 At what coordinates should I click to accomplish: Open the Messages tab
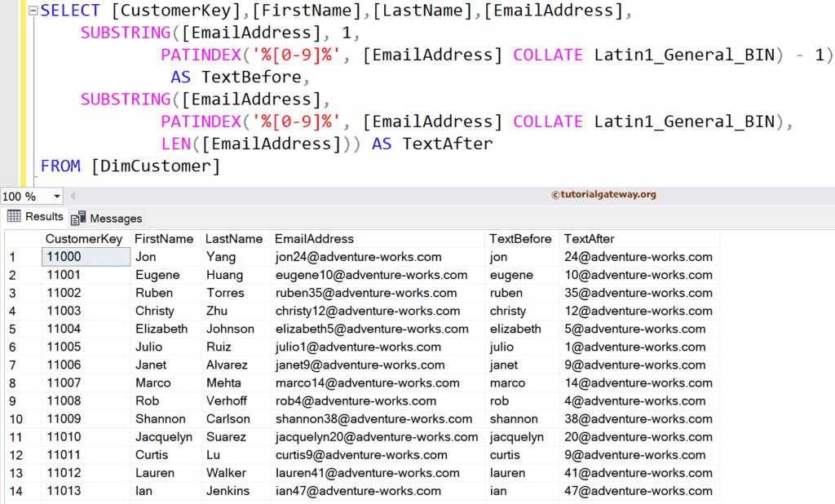click(115, 219)
